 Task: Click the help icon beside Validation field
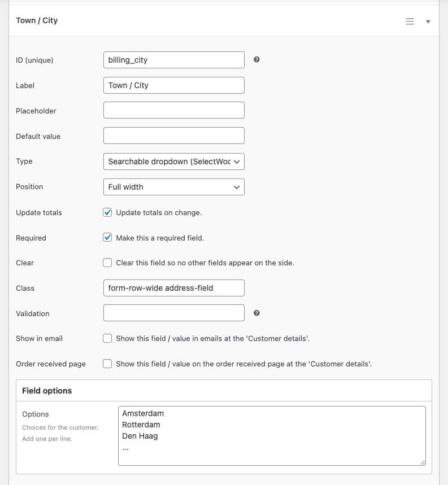(x=256, y=313)
